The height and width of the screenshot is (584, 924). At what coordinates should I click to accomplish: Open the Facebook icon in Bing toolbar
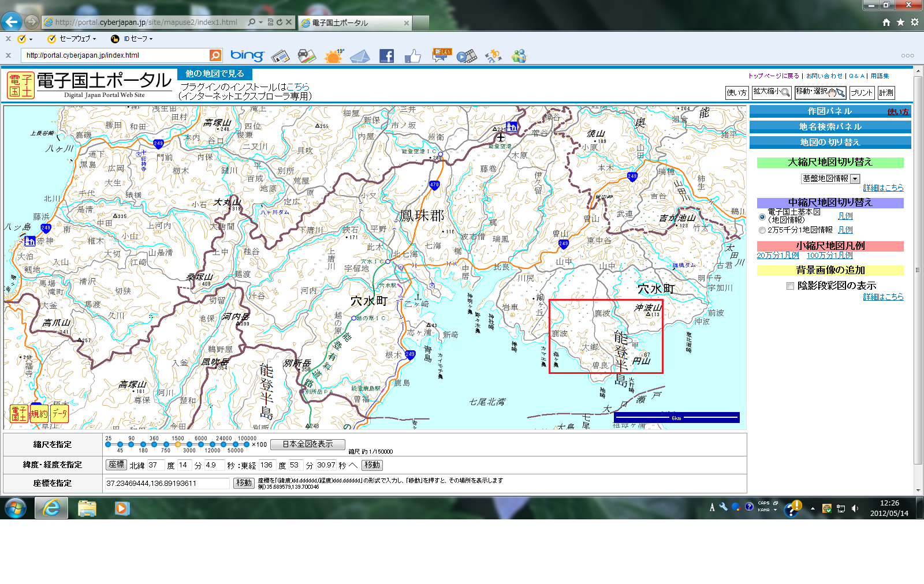[386, 56]
